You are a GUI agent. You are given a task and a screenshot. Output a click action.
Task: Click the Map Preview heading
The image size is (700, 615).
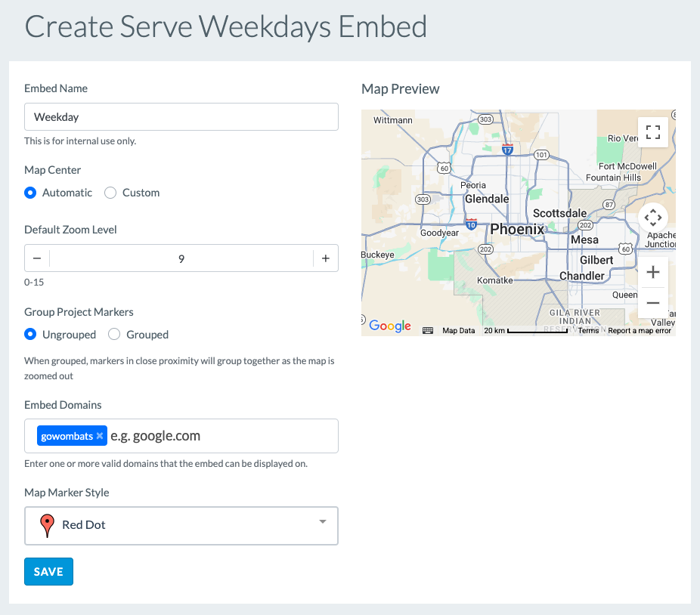point(401,89)
